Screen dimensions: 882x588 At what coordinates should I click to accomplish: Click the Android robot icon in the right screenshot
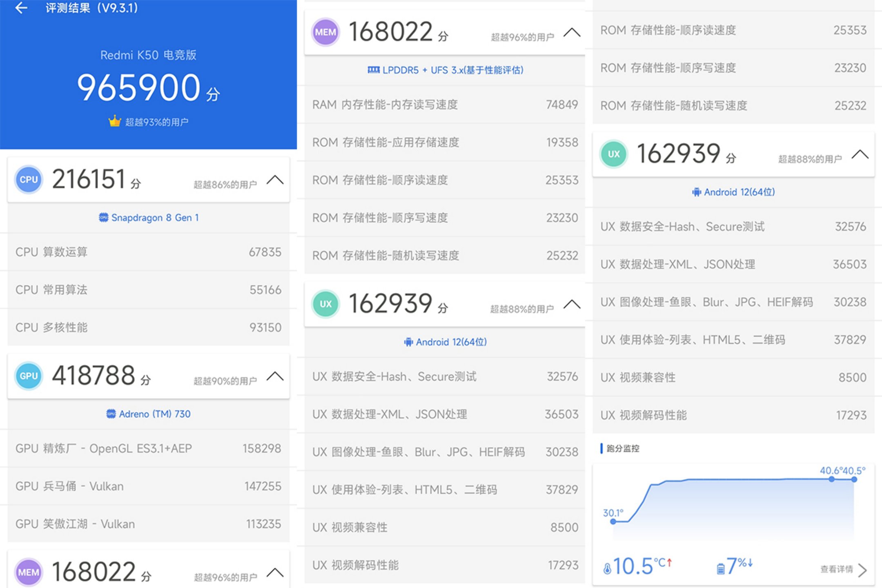[x=696, y=192]
